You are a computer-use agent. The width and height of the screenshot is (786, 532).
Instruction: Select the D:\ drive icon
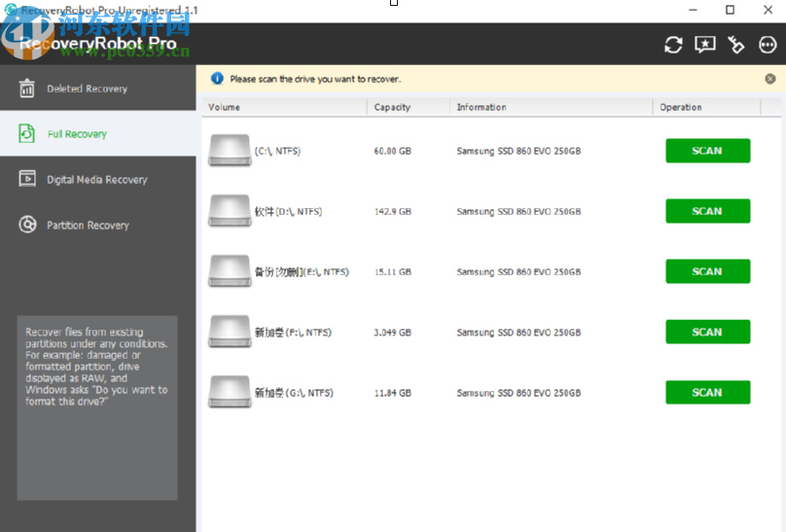[230, 211]
